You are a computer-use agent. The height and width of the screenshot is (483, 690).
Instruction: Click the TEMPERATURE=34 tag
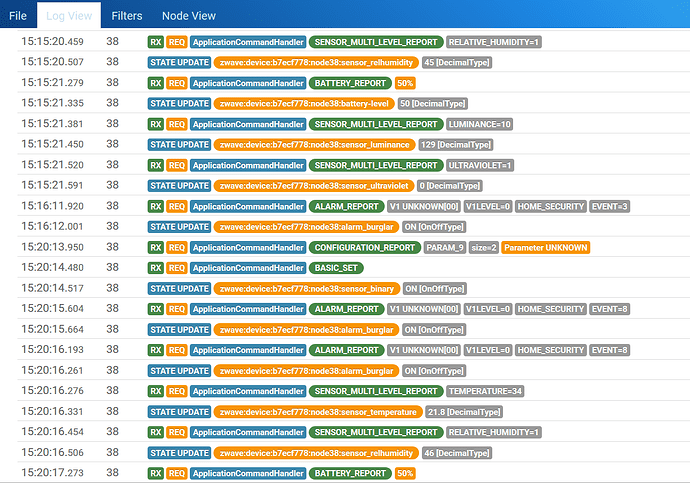pyautogui.click(x=485, y=391)
